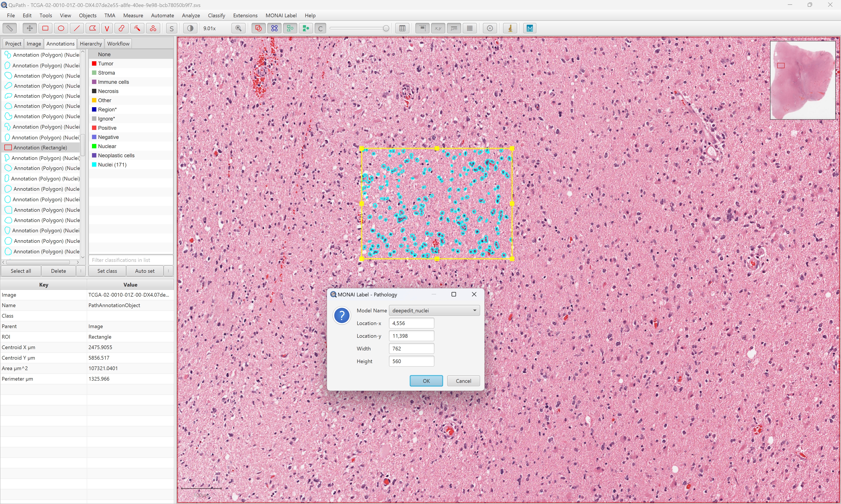Toggle fill detections display
The width and height of the screenshot is (841, 504).
click(306, 28)
